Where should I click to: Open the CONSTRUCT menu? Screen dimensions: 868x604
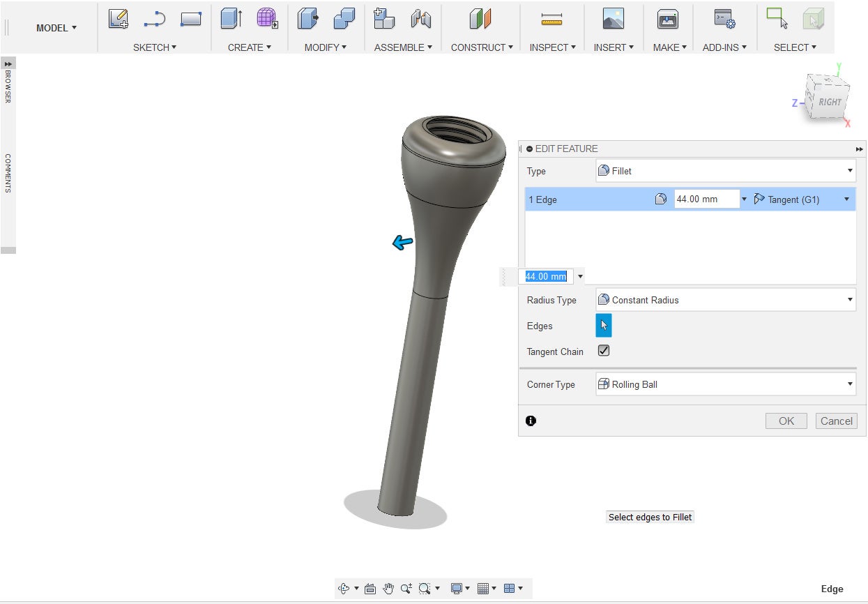click(481, 47)
